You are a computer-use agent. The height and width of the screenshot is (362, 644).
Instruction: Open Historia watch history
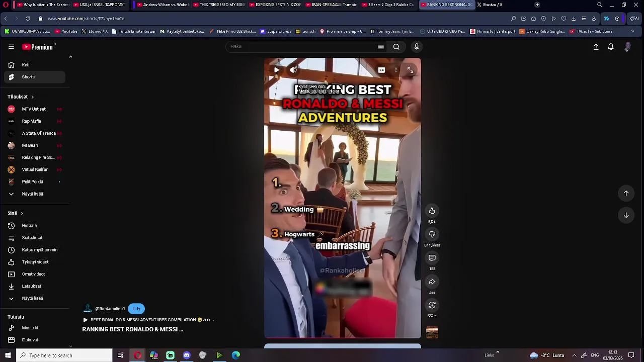[35, 226]
